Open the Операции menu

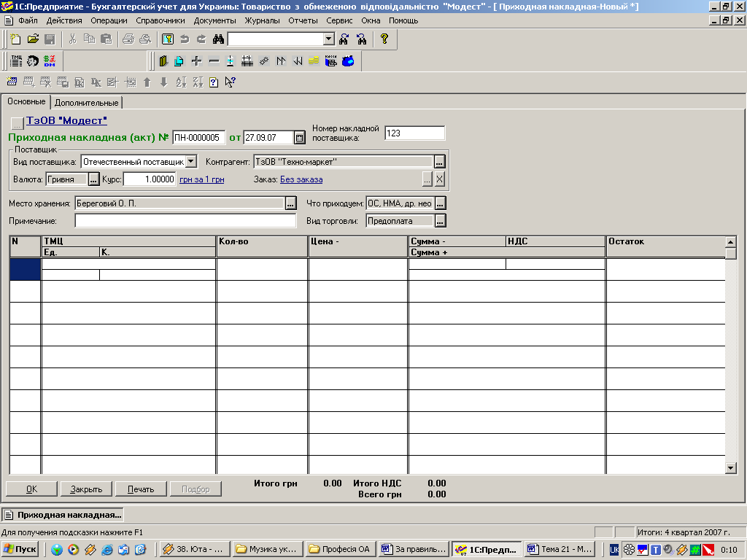(109, 20)
